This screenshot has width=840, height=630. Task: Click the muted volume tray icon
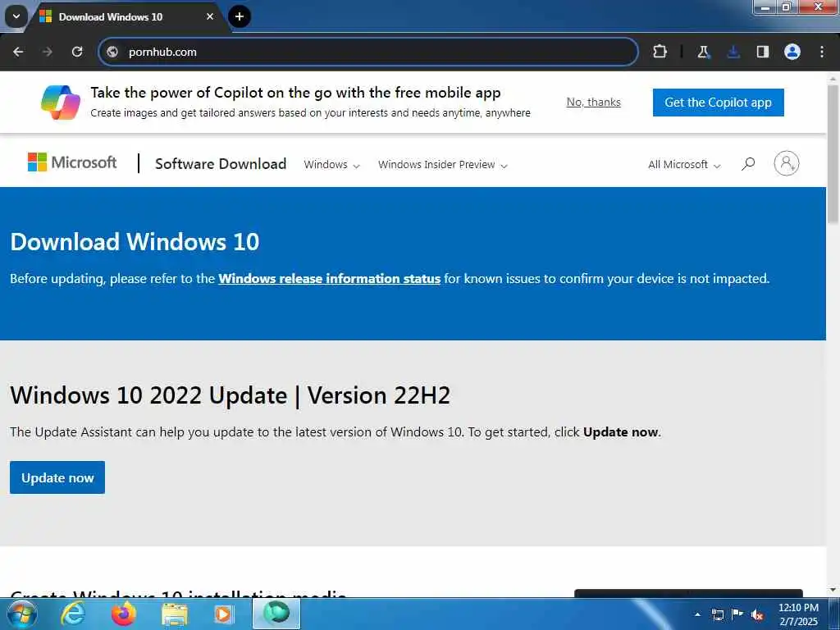pos(757,614)
